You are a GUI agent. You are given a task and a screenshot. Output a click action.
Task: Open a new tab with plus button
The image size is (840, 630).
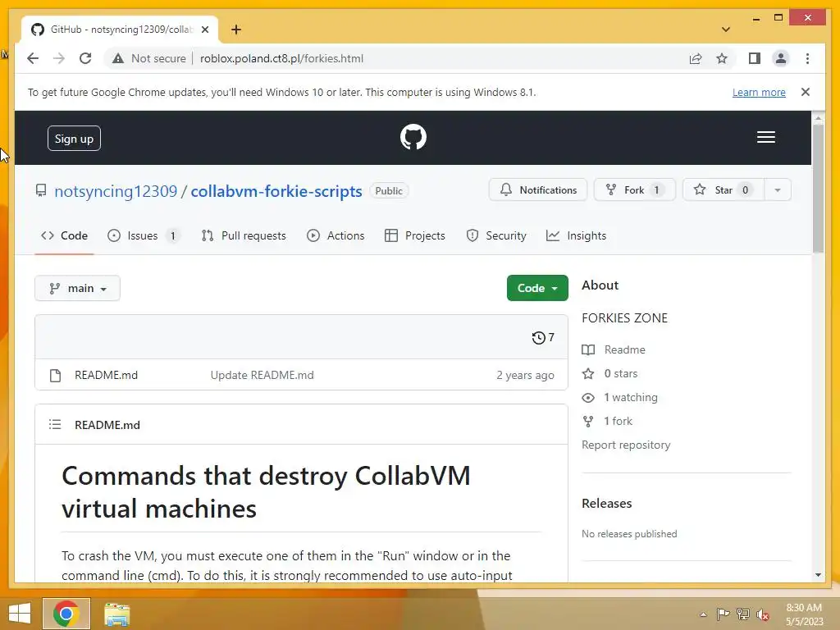click(236, 30)
